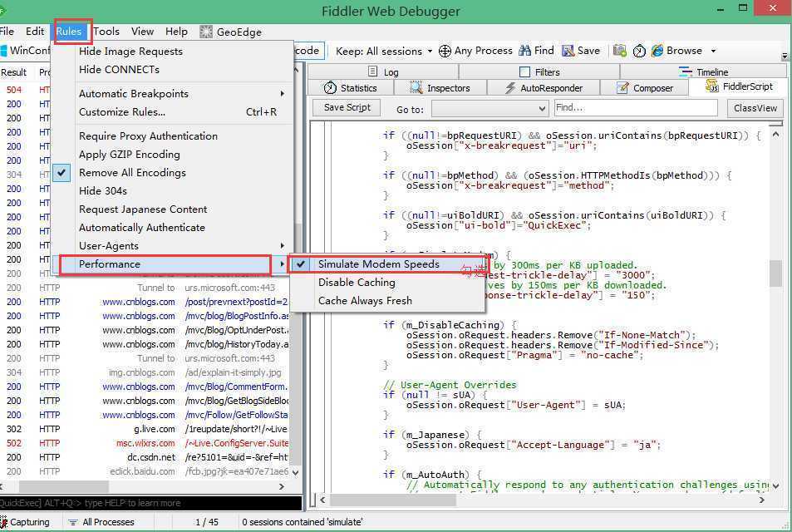The image size is (792, 532).
Task: Open Browse dropdown arrow
Action: 713,51
